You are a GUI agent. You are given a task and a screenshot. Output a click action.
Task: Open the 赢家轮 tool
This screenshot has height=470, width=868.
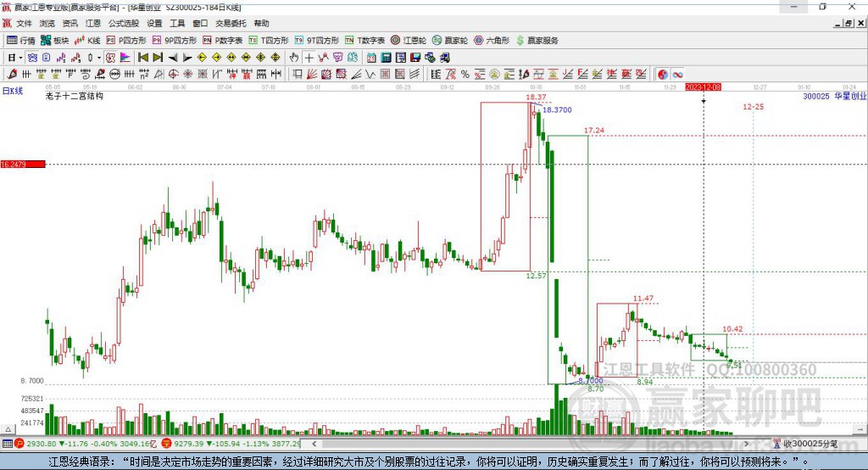point(450,41)
